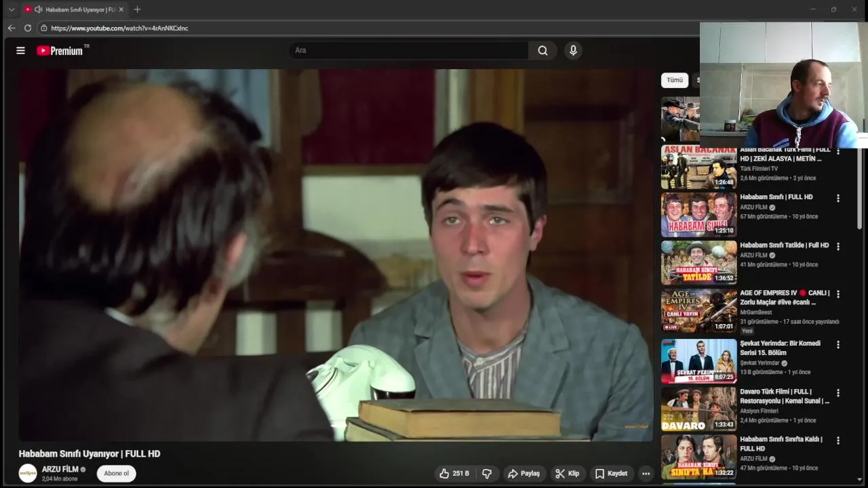Go back with browser back arrow

point(12,28)
